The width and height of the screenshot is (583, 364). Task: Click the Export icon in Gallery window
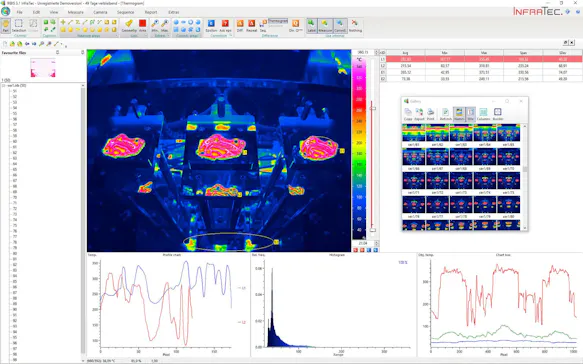click(419, 114)
